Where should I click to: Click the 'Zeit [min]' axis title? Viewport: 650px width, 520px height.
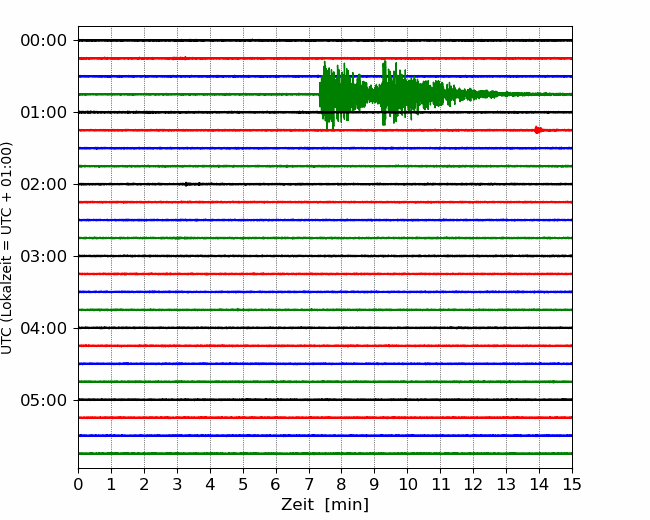pyautogui.click(x=325, y=505)
